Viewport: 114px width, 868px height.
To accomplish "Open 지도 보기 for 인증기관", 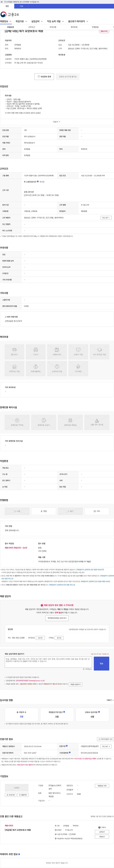I will pyautogui.click(x=106, y=746).
